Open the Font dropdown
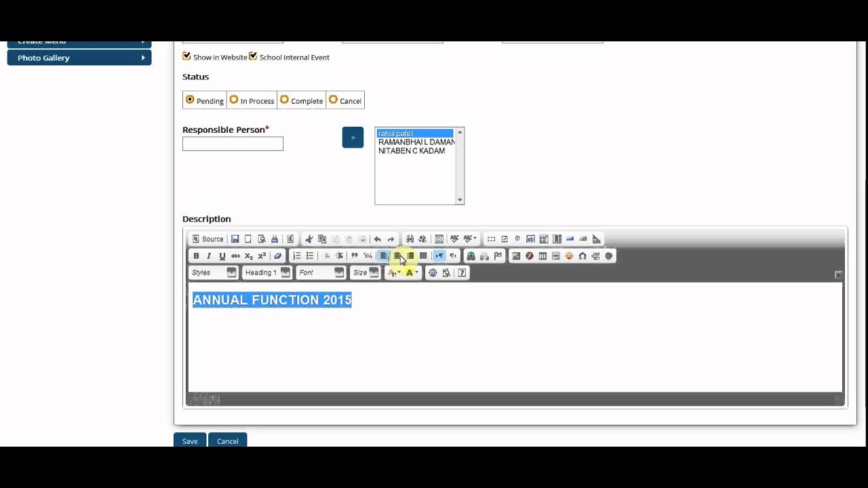This screenshot has width=868, height=488. [x=321, y=272]
